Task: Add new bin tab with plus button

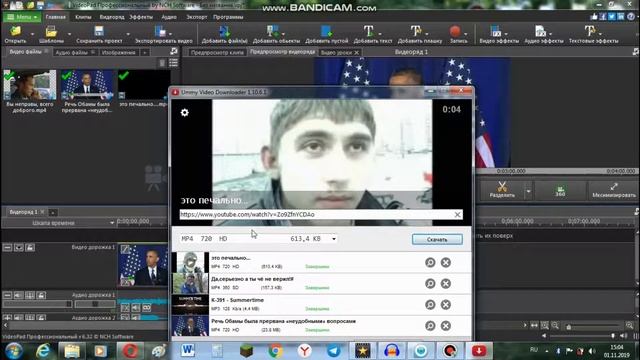Action: click(145, 52)
